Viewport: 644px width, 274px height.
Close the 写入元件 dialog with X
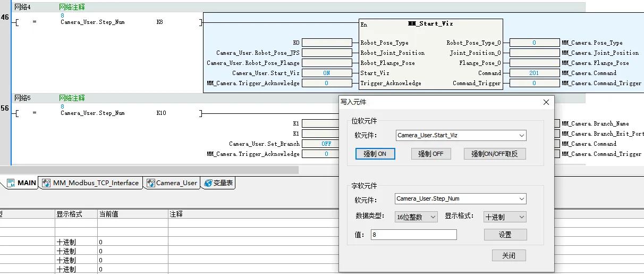[546, 102]
